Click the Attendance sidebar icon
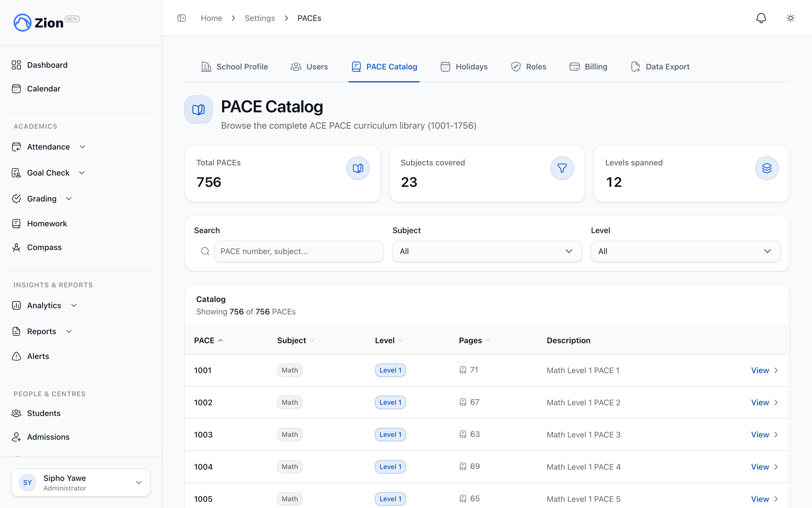This screenshot has height=508, width=812. click(x=16, y=147)
